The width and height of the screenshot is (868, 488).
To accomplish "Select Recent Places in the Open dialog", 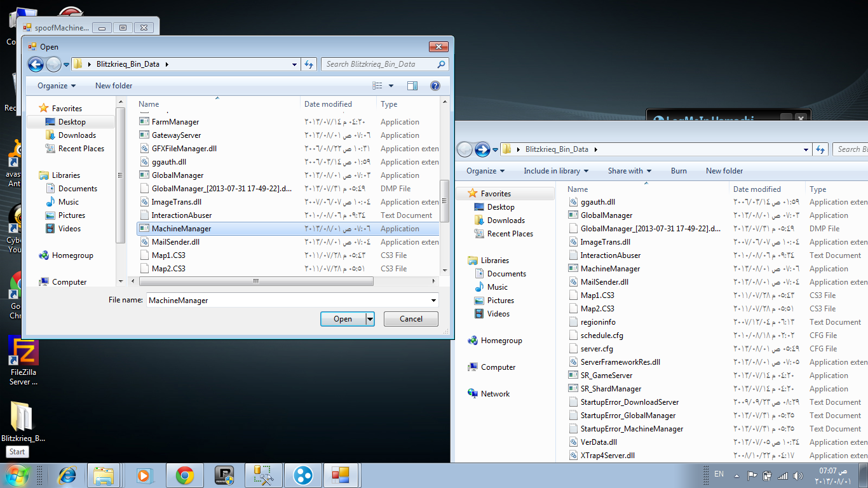I will [81, 149].
